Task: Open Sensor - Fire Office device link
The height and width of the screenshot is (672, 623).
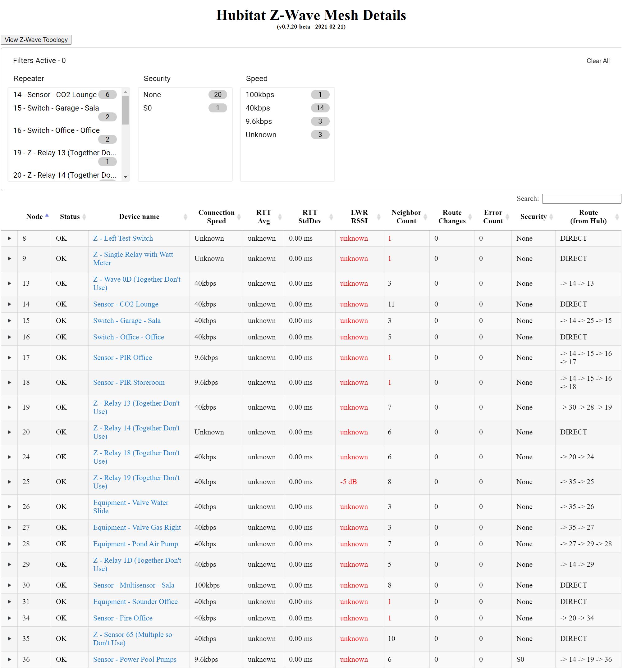Action: (123, 619)
